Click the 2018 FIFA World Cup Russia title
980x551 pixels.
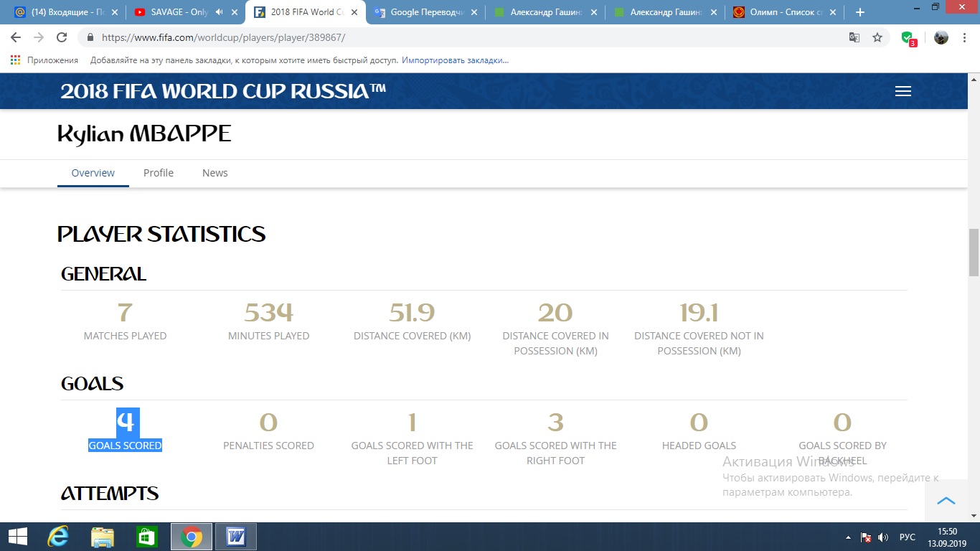tap(224, 91)
